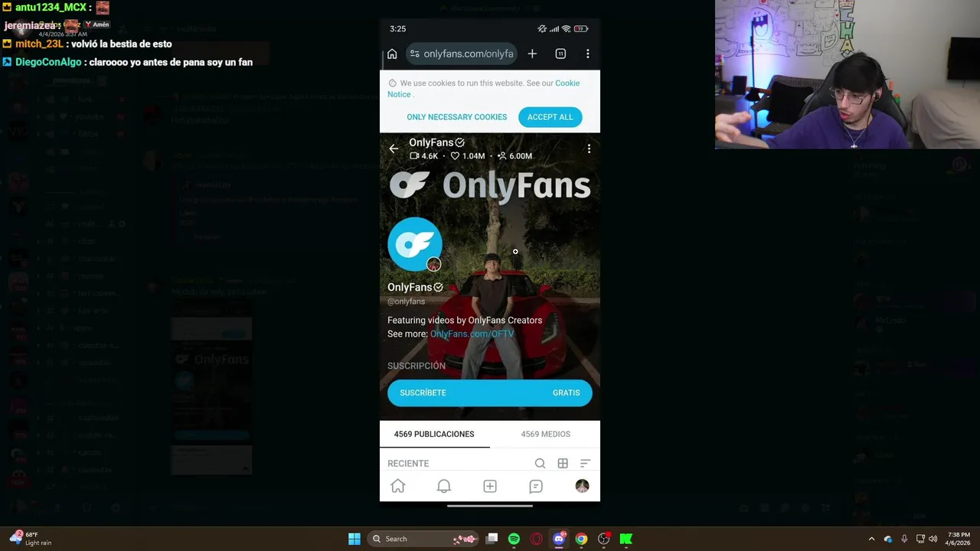Open notifications bell in bottom navigation
980x551 pixels.
(x=444, y=486)
